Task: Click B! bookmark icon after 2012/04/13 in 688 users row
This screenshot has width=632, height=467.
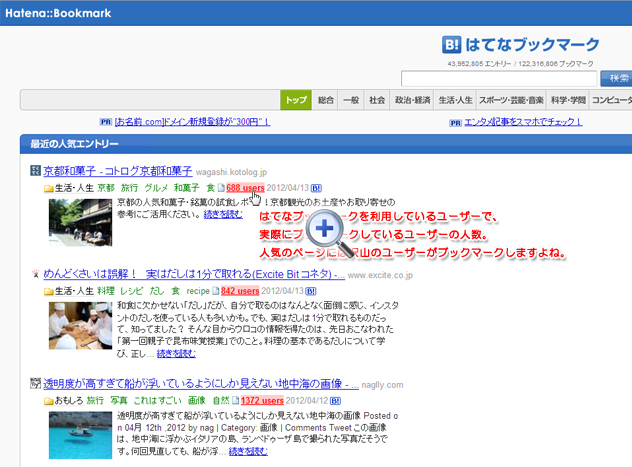Action: pyautogui.click(x=316, y=188)
